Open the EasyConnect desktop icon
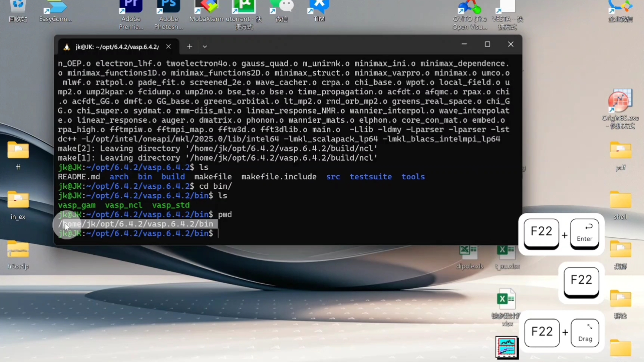This screenshot has height=362, width=644. click(x=55, y=10)
